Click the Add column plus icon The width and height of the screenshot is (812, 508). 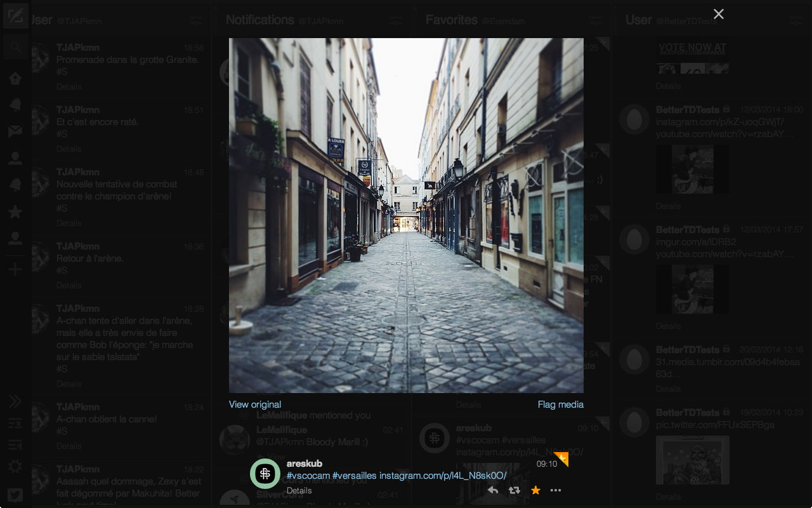(15, 270)
